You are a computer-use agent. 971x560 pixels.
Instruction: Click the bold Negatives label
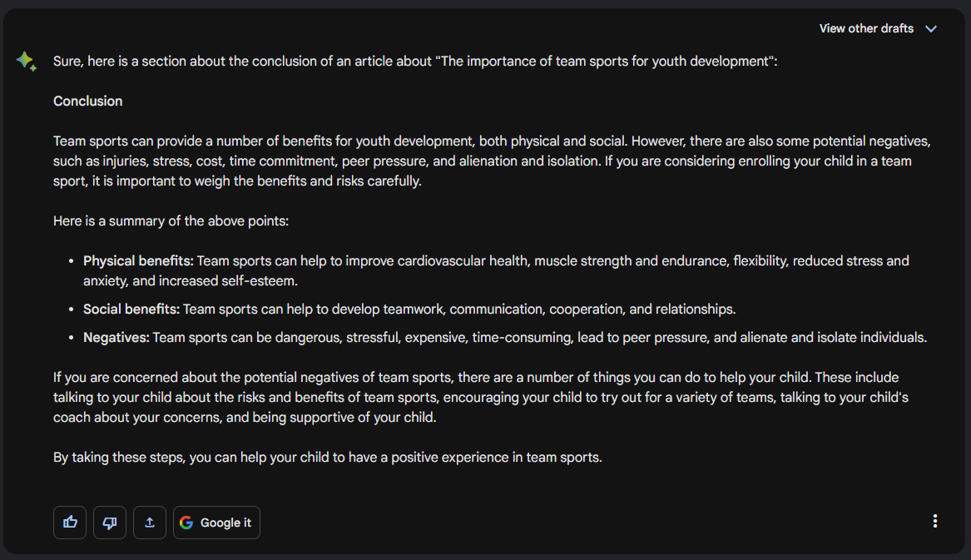[x=116, y=338]
